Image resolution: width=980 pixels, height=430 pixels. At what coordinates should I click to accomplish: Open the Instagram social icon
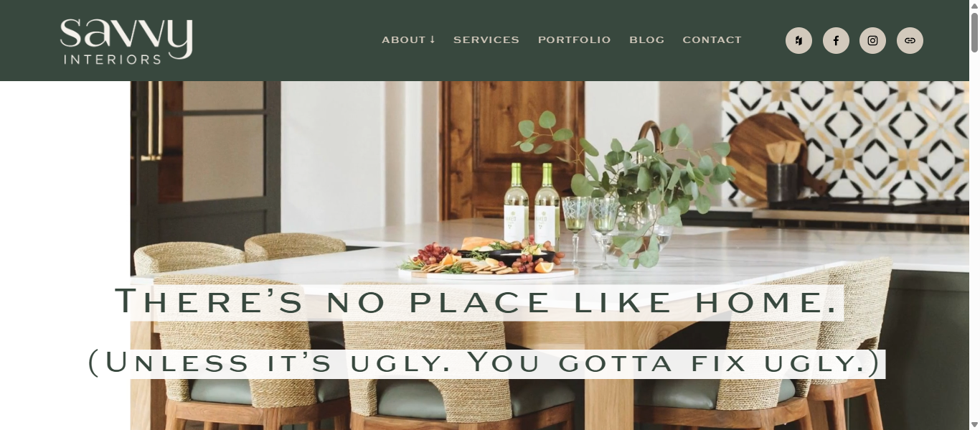pos(872,40)
